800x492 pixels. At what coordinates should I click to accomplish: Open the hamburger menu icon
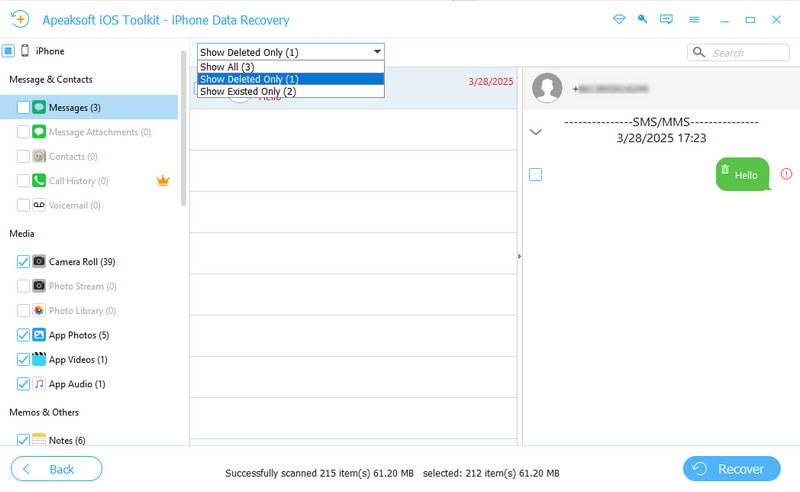[694, 20]
